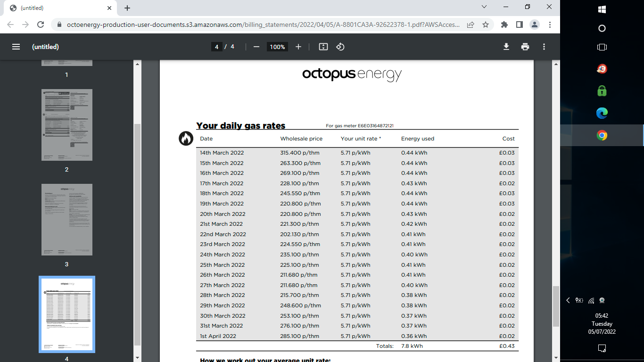Click the '285.100 p/thm' wholesale price
The height and width of the screenshot is (362, 644).
pyautogui.click(x=299, y=336)
